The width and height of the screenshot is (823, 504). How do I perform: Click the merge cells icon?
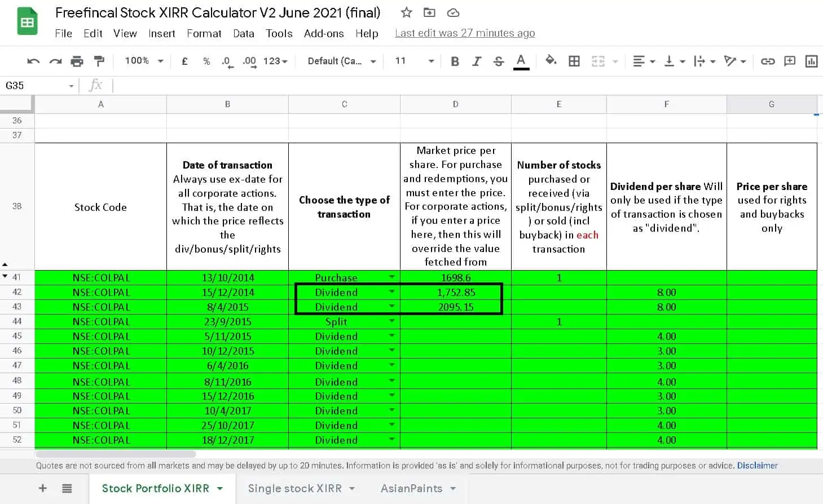point(598,61)
